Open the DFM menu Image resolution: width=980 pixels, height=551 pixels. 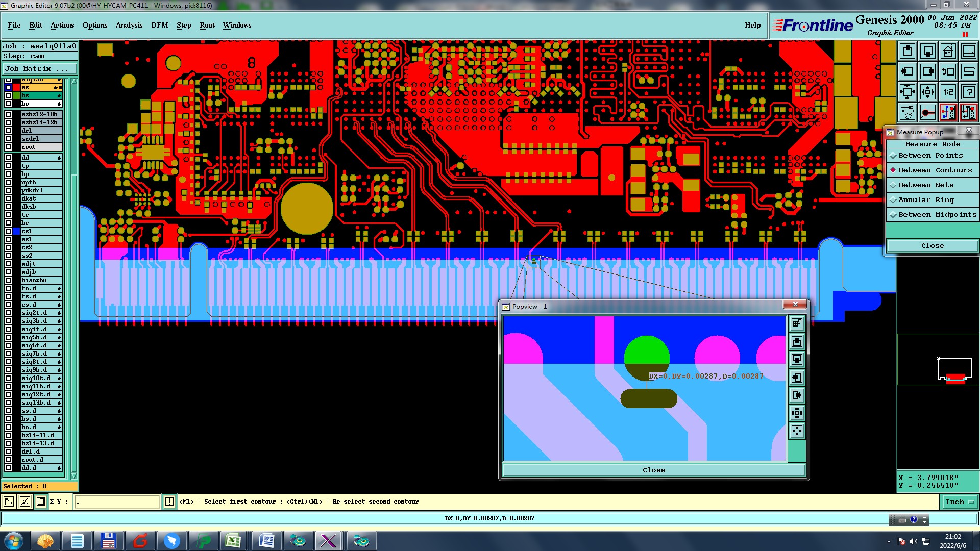(159, 25)
